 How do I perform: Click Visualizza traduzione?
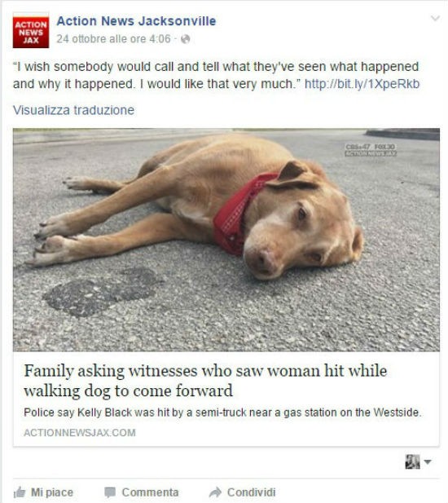coord(73,110)
